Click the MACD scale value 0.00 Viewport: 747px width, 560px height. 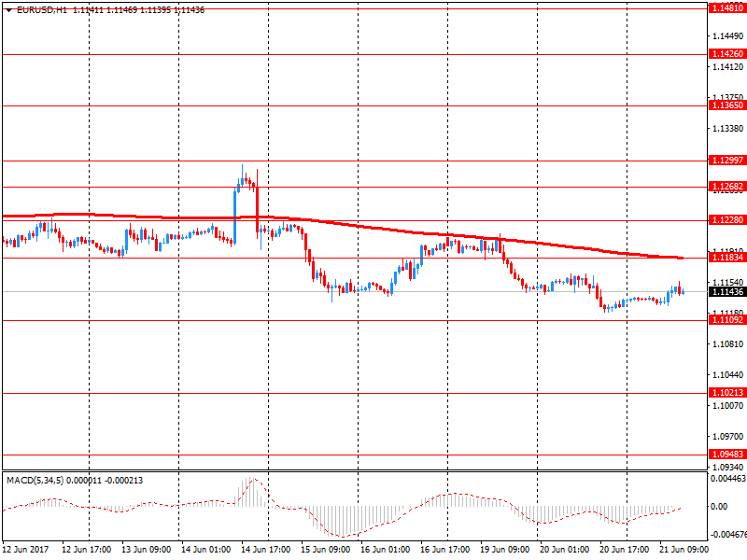pyautogui.click(x=719, y=507)
